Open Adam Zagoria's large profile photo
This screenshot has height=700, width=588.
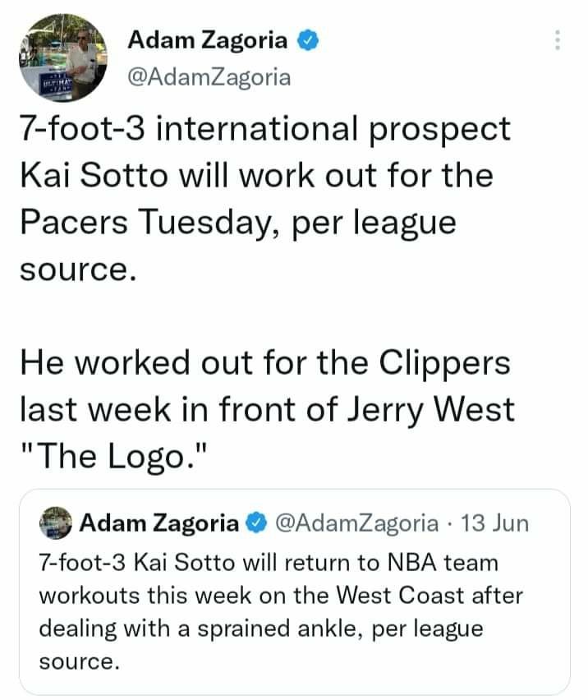point(62,62)
